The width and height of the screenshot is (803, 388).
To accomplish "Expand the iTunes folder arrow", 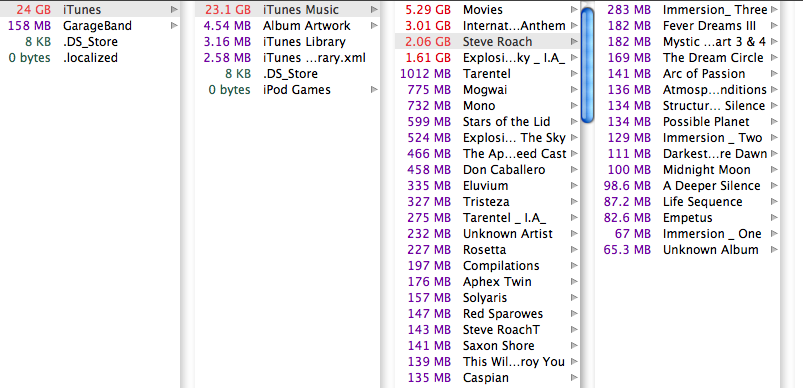I will (175, 10).
